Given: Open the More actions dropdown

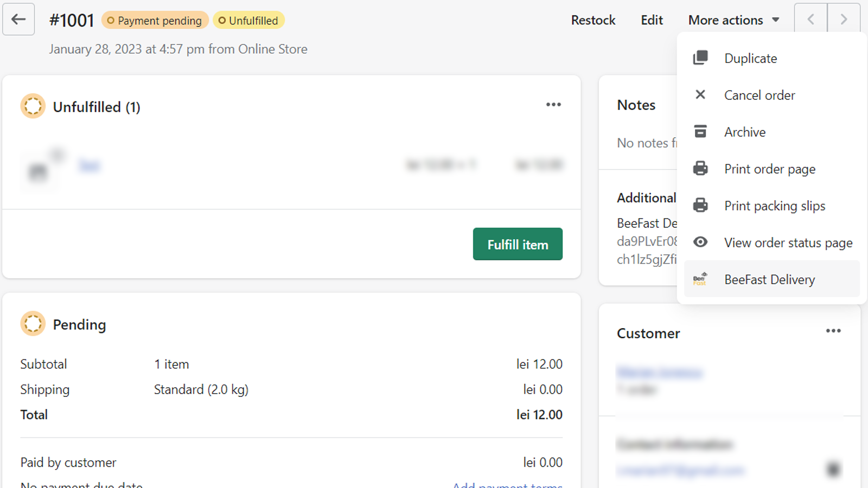Looking at the screenshot, I should 733,20.
